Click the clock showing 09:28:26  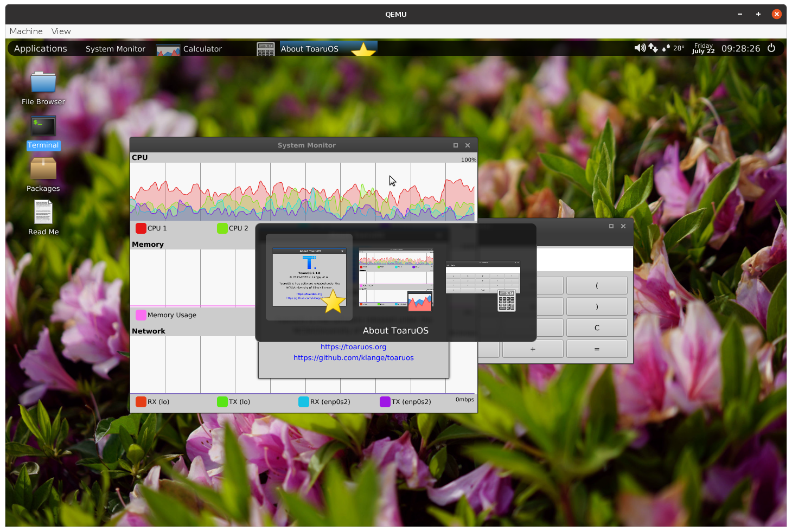click(x=740, y=48)
